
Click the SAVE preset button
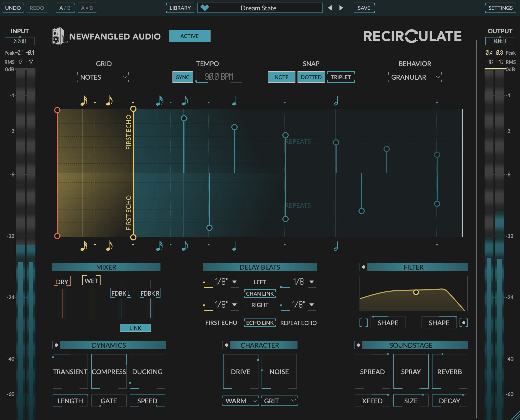click(x=364, y=8)
